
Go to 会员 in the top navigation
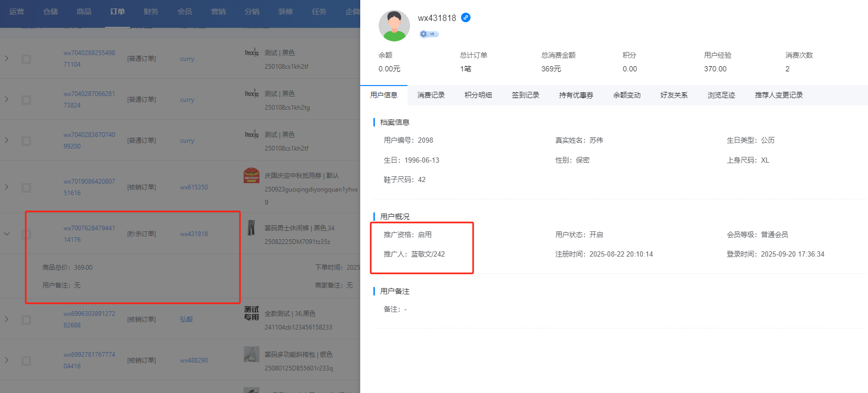(x=185, y=12)
